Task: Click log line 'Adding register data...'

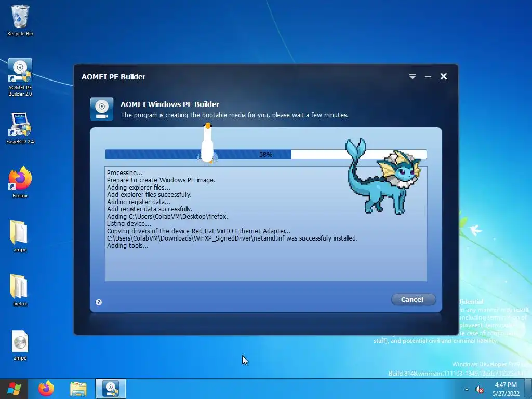Action: [x=139, y=202]
